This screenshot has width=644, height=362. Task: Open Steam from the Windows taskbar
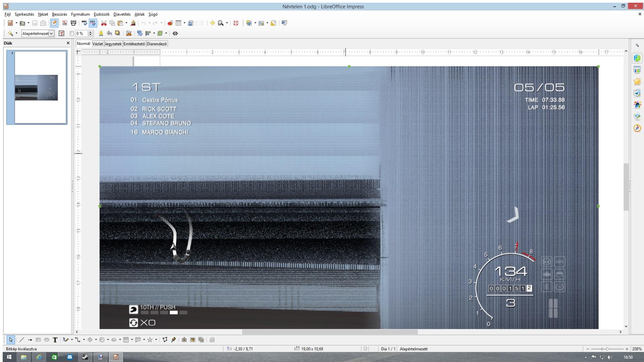[85, 357]
